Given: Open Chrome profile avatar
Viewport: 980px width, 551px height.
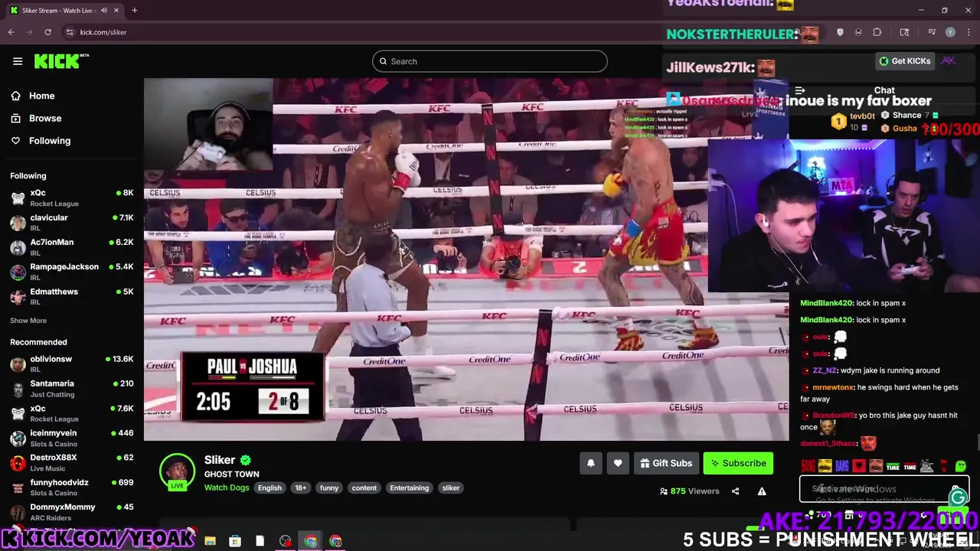Looking at the screenshot, I should pos(950,32).
